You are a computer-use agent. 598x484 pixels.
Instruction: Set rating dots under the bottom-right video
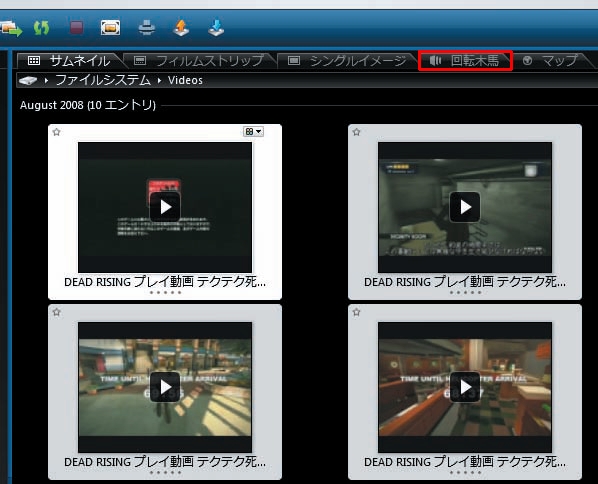(x=465, y=473)
